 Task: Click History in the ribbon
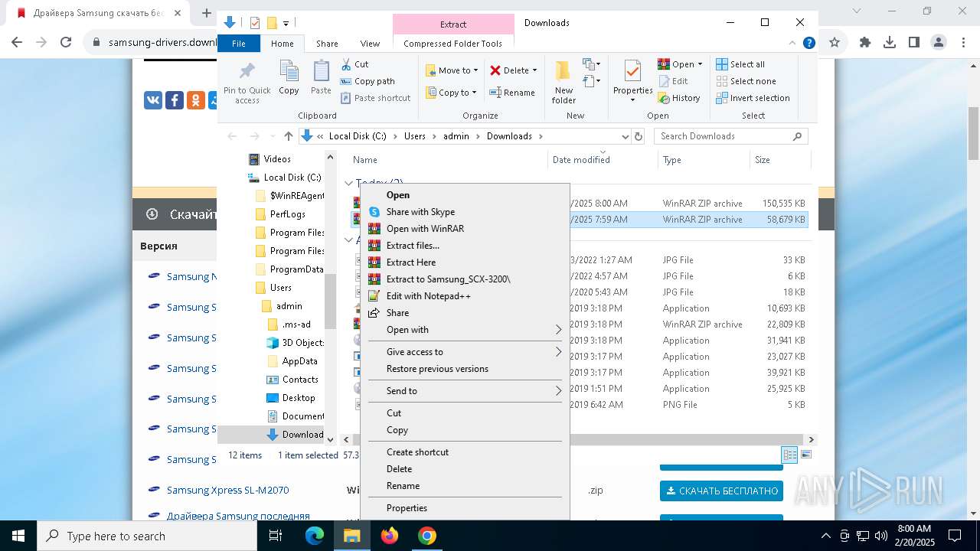pyautogui.click(x=679, y=98)
